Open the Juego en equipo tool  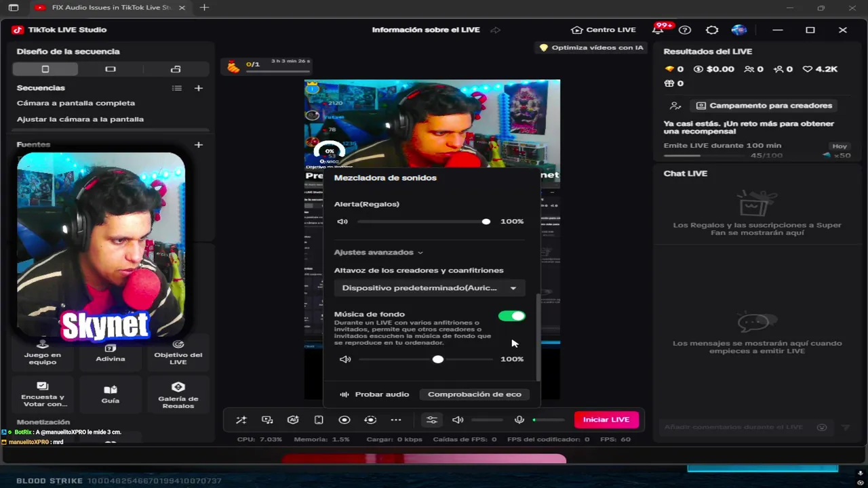(43, 352)
